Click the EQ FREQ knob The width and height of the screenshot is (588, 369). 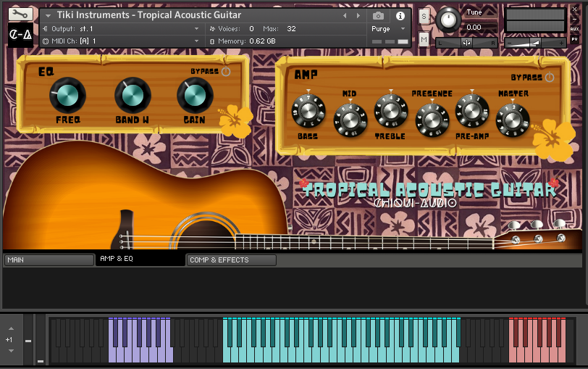point(67,96)
